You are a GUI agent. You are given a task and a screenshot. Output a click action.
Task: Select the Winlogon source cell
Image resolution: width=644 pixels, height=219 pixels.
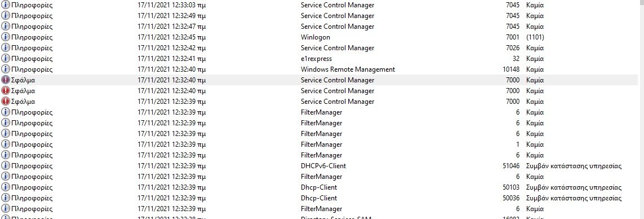click(316, 37)
